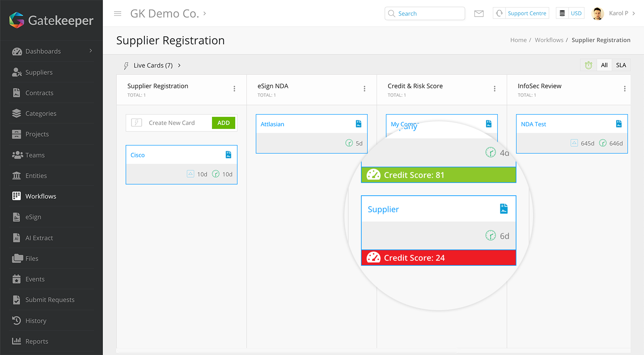Viewport: 644px width, 355px height.
Task: Open Suppliers in the sidebar
Action: [39, 72]
